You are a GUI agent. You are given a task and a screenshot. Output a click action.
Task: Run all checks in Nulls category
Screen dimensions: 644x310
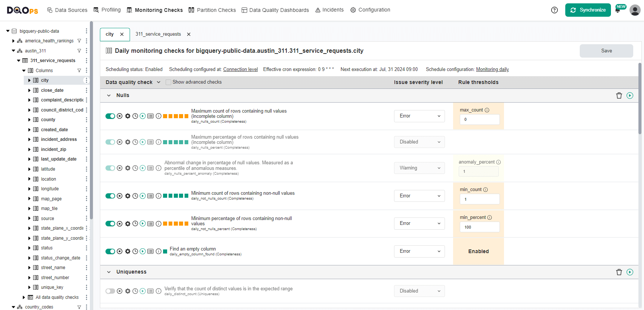pyautogui.click(x=630, y=96)
